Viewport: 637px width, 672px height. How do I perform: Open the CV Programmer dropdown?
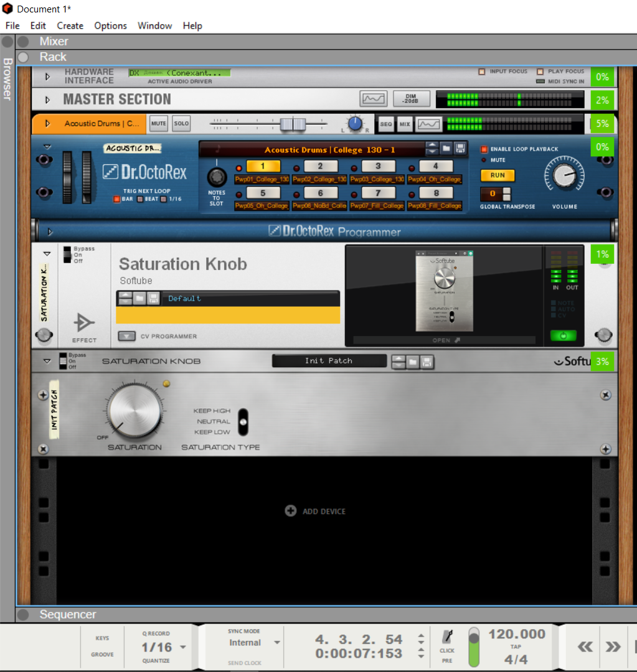click(x=126, y=336)
